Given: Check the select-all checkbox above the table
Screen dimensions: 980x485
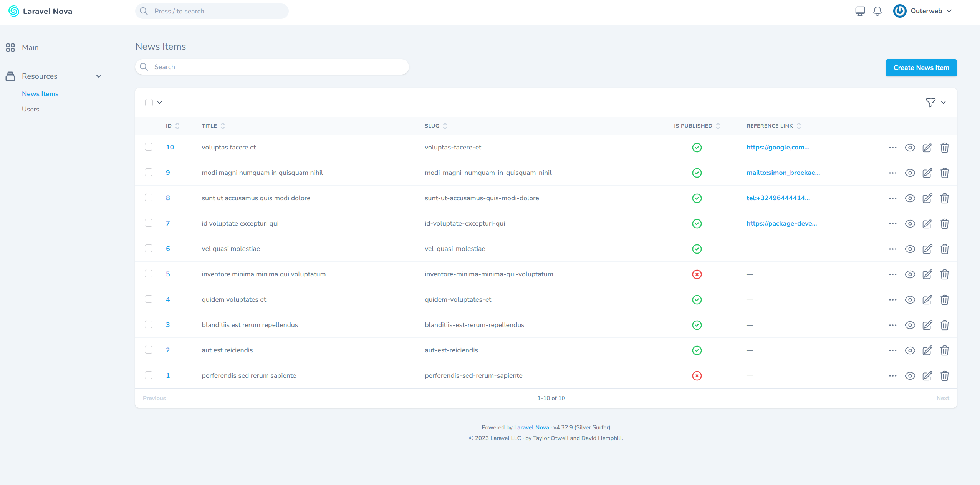Looking at the screenshot, I should (x=149, y=102).
